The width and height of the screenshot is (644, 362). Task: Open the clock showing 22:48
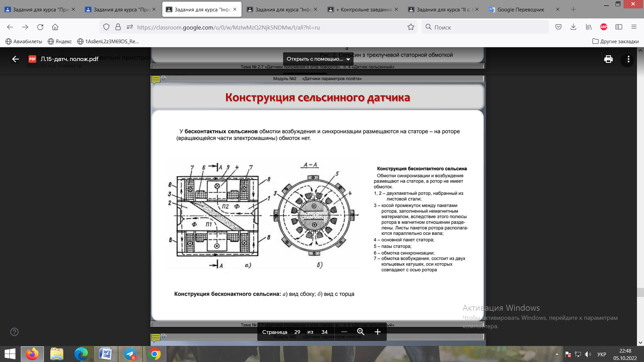pos(625,354)
